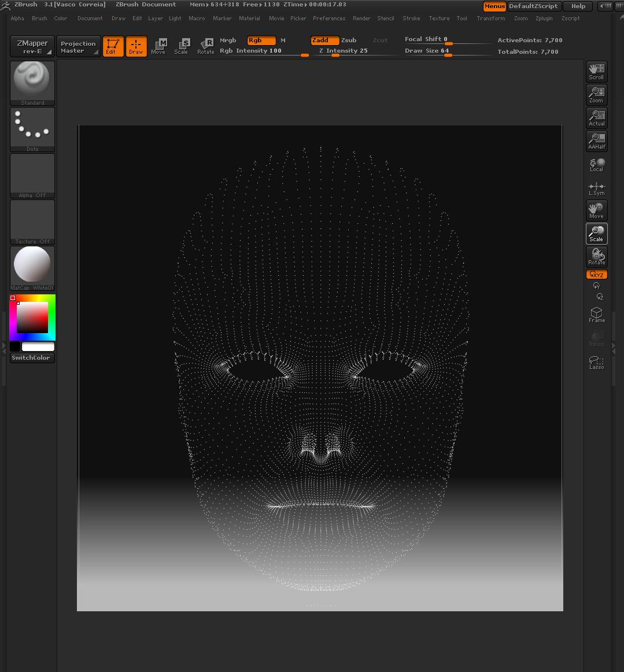This screenshot has height=672, width=624.
Task: Click the SwitchColor button
Action: click(32, 358)
